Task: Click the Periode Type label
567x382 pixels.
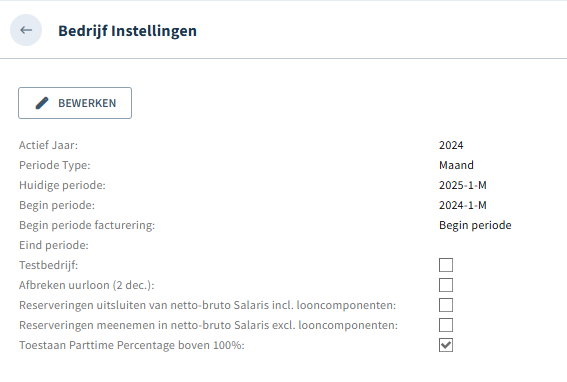Action: [55, 165]
